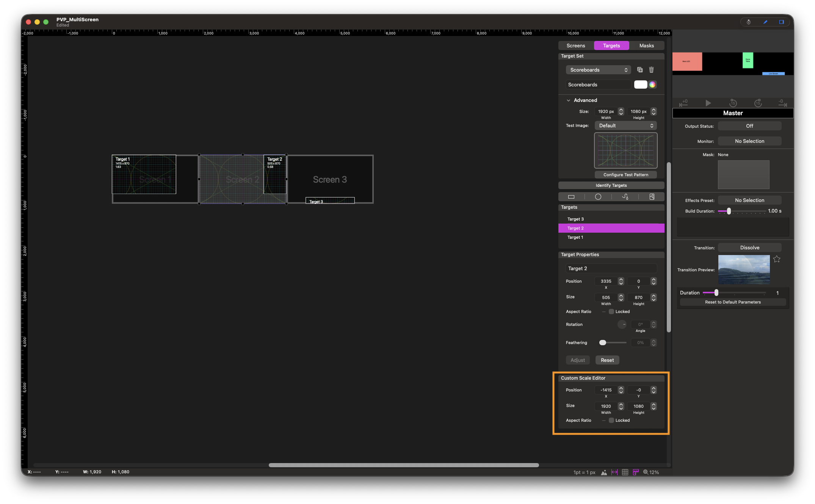Collapse the Advanced section
Screen dimensions: 815x504
click(568, 100)
